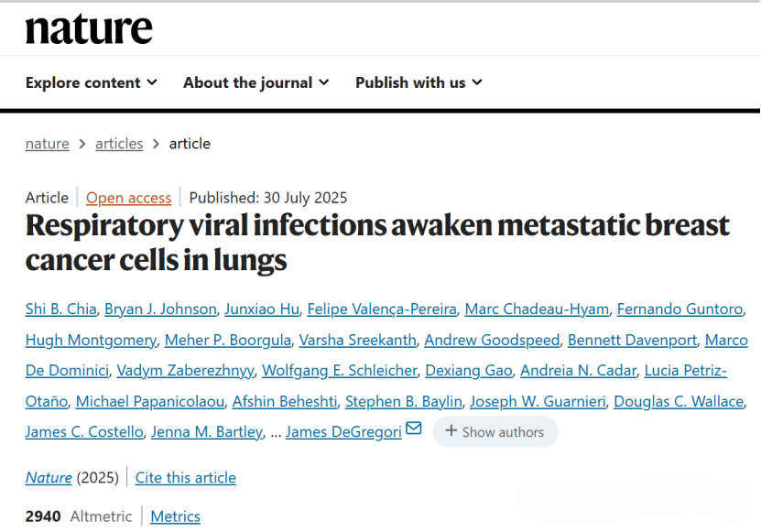761x532 pixels.
Task: View author Afshin Beheshti details
Action: (x=285, y=401)
